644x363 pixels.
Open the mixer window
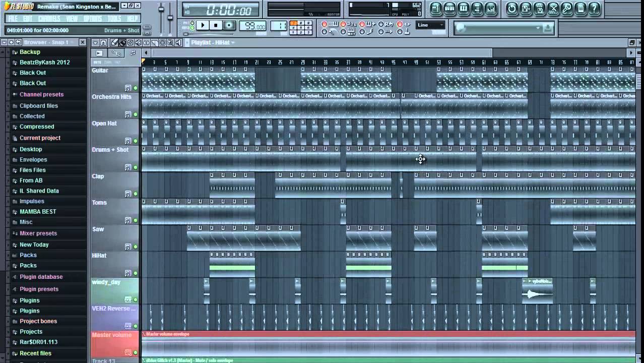tap(491, 9)
